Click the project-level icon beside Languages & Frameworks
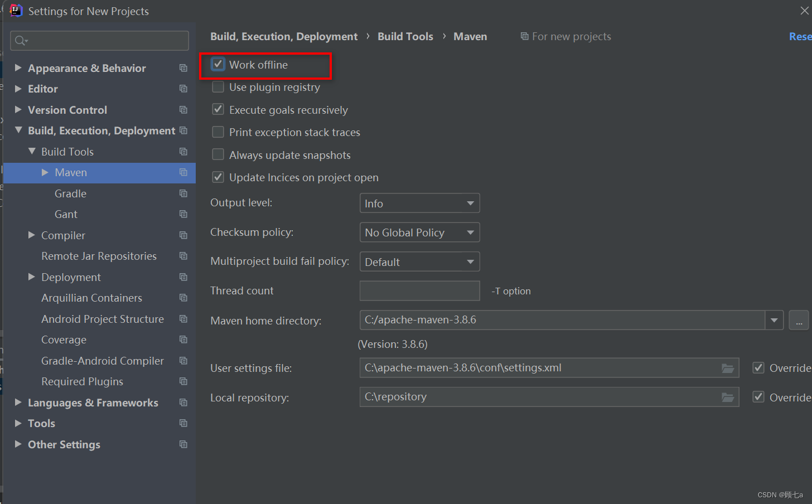Image resolution: width=812 pixels, height=504 pixels. (183, 403)
